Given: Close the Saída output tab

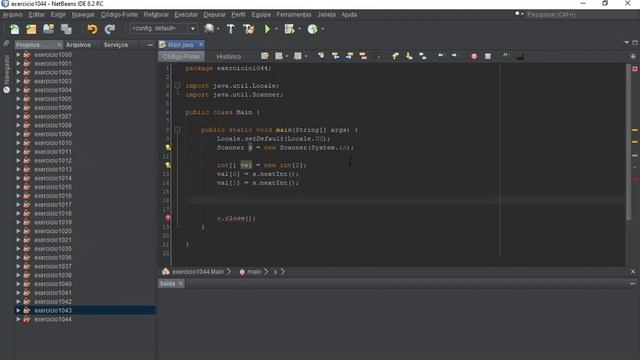Looking at the screenshot, I should [180, 284].
